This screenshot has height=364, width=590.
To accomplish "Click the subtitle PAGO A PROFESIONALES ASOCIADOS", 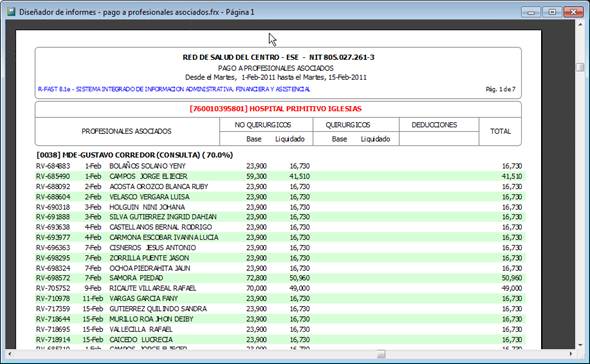I will pos(275,68).
